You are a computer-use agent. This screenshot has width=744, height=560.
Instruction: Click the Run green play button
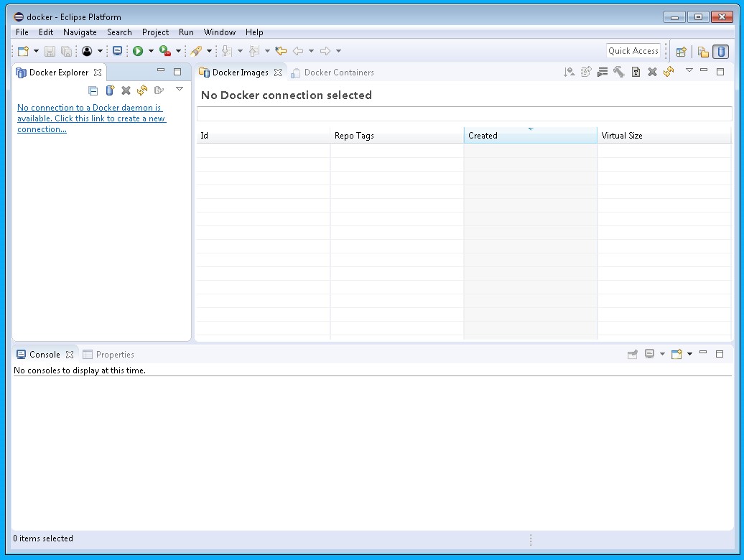pyautogui.click(x=138, y=51)
